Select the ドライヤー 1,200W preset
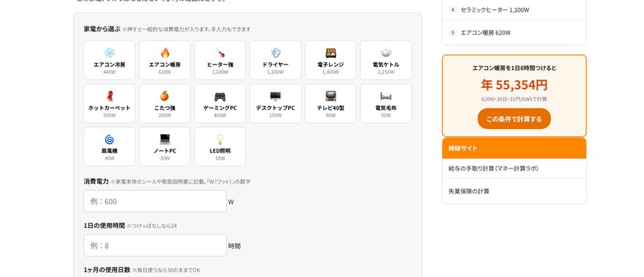644x277 pixels. (275, 60)
